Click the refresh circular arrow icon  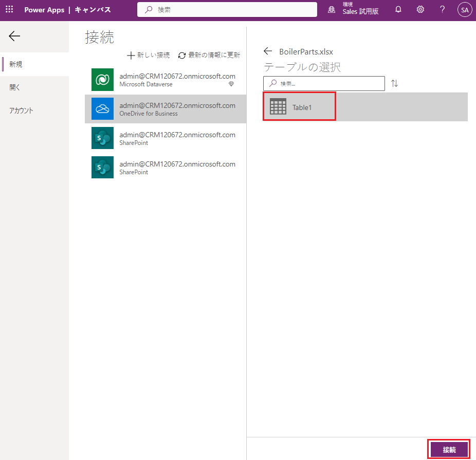pyautogui.click(x=182, y=55)
